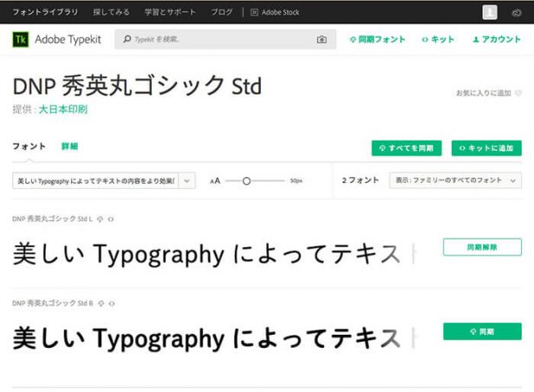534x392 pixels.
Task: Click web kit code icon beside Std B label
Action: click(x=112, y=304)
